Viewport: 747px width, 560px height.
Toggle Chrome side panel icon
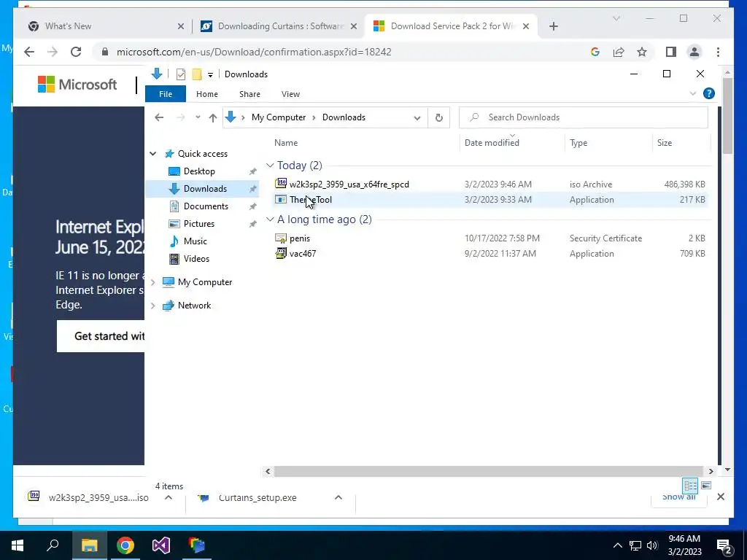[x=671, y=52]
